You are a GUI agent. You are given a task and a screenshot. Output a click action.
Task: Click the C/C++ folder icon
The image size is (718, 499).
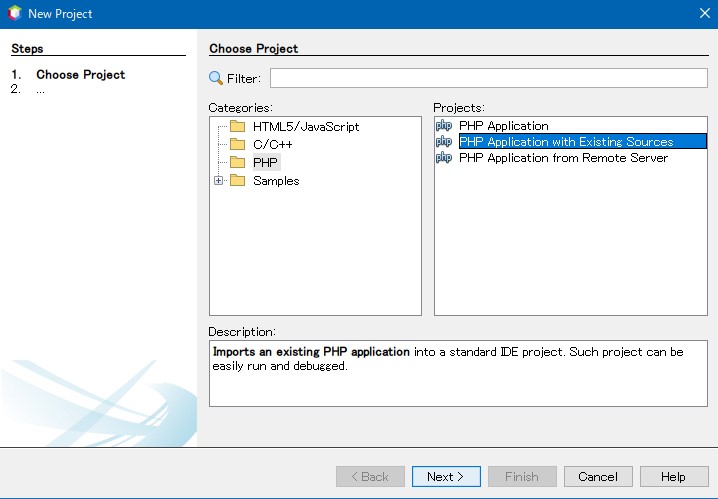237,144
